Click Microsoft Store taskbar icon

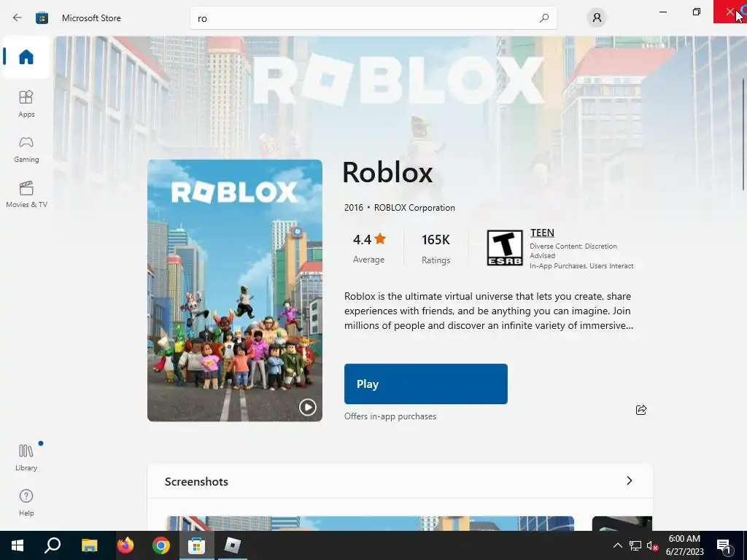[x=196, y=545]
